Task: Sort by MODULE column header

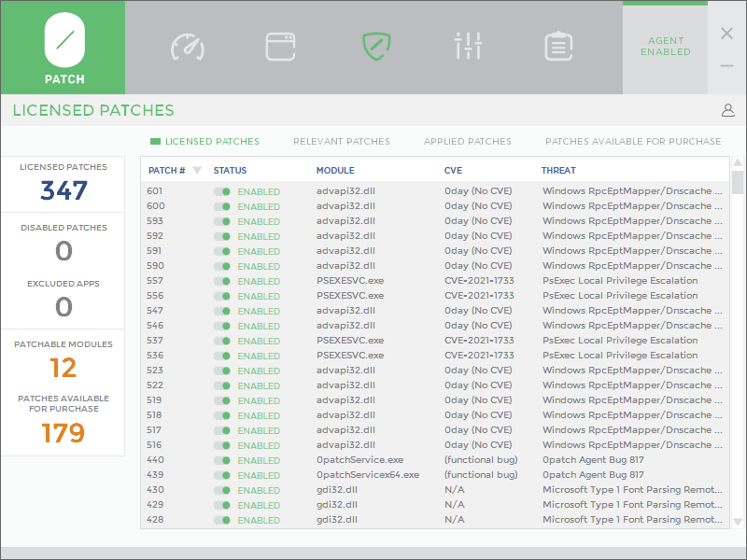Action: point(335,171)
